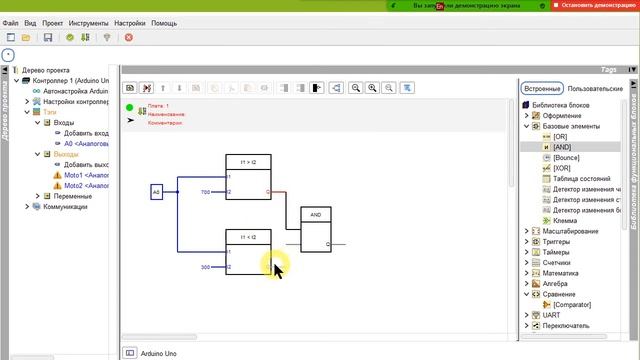Select the I1 > I2 comparator block
640x360 pixels.
[248, 177]
